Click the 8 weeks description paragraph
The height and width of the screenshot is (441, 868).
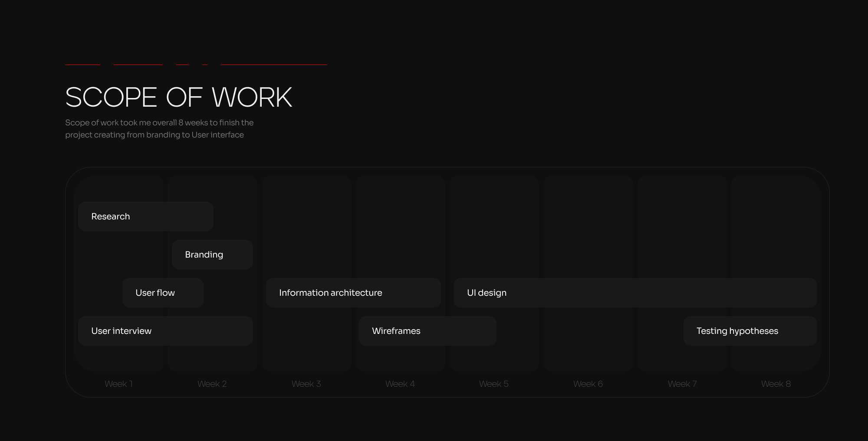tap(159, 129)
